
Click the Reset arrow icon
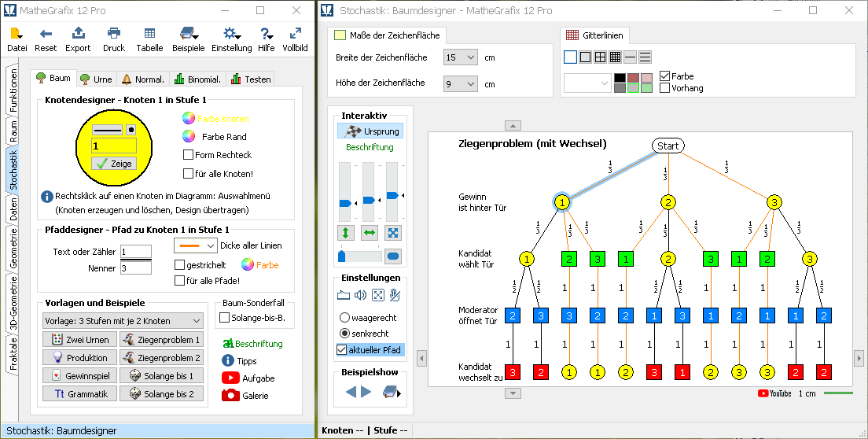pos(46,34)
